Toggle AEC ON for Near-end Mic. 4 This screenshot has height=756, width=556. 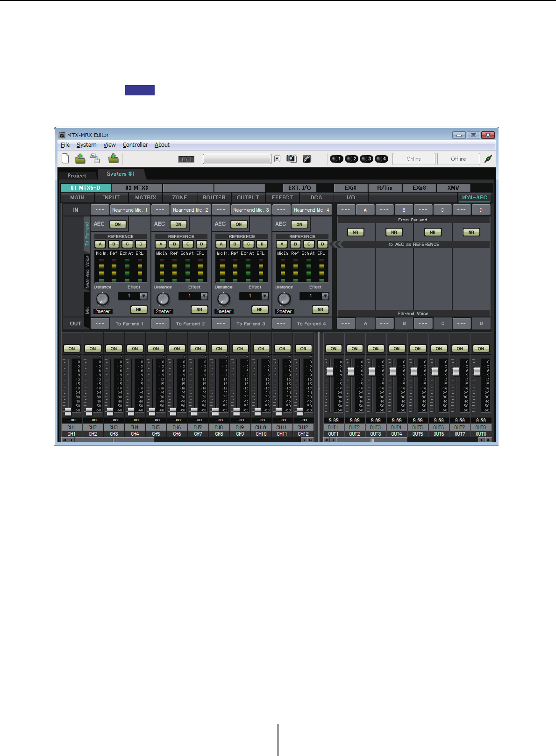(299, 224)
